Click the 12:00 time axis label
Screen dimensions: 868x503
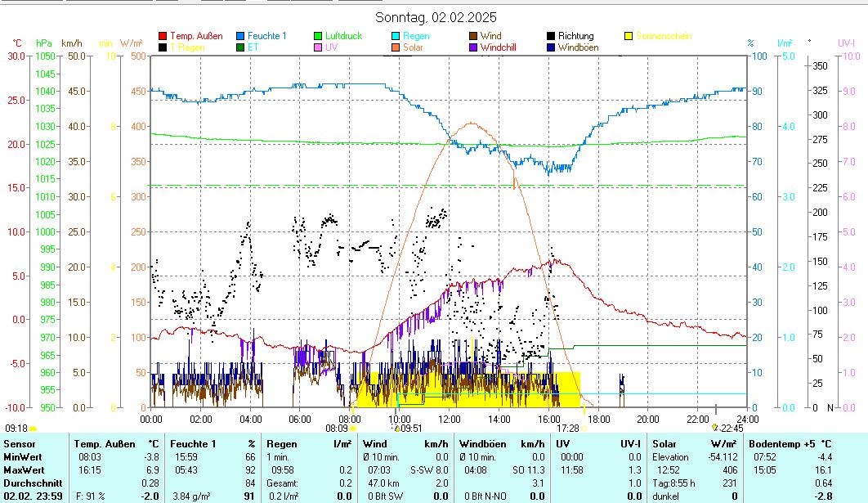pyautogui.click(x=449, y=420)
